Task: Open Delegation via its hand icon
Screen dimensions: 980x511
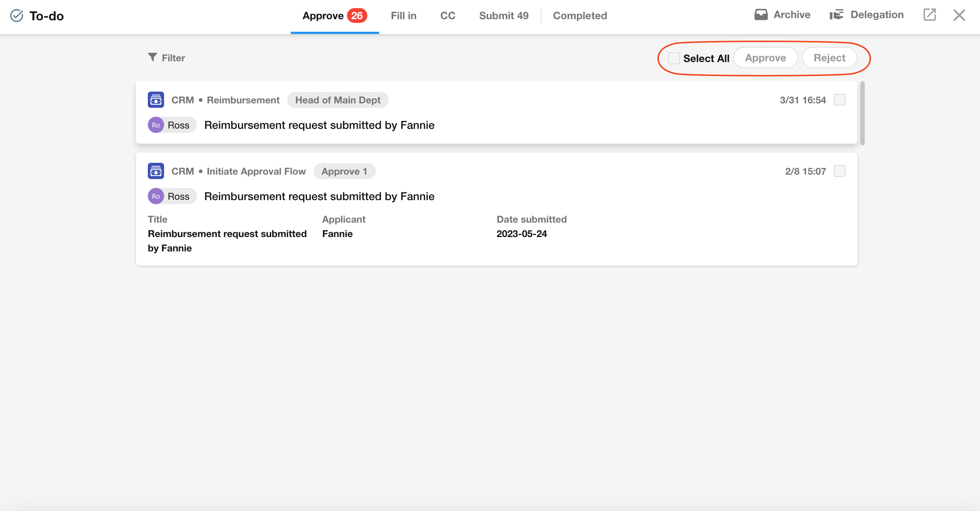Action: pyautogui.click(x=837, y=15)
